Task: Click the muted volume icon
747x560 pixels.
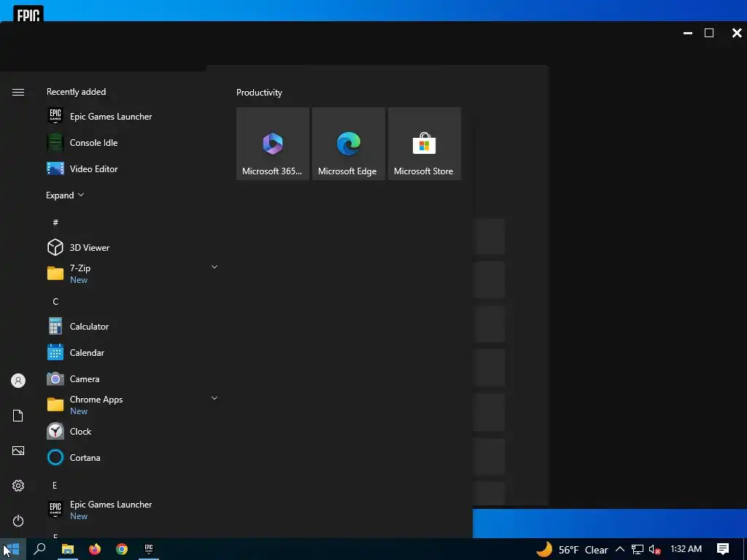Action: tap(654, 550)
